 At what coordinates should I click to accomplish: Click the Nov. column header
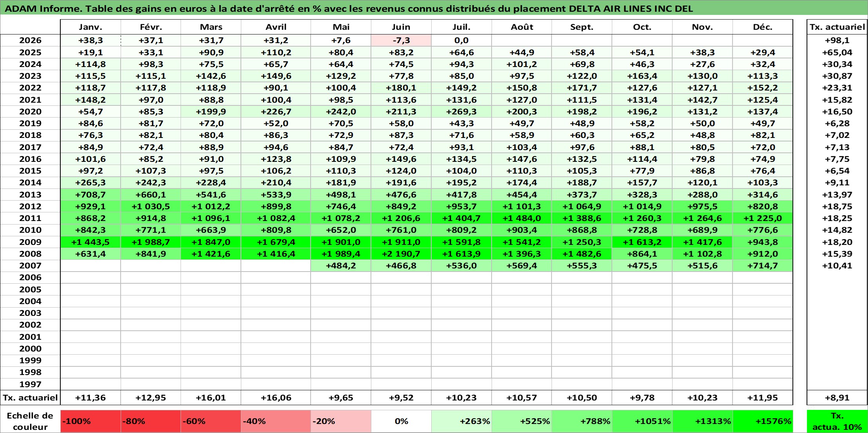click(x=702, y=27)
